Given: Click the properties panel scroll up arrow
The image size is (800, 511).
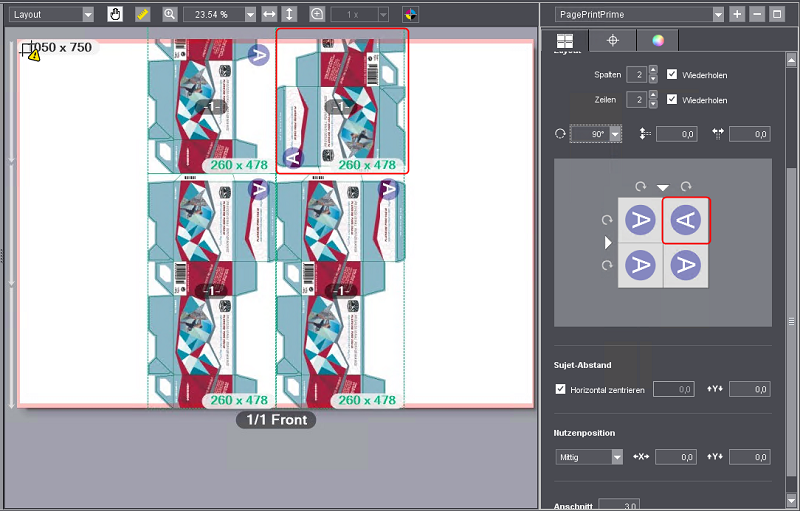Looking at the screenshot, I should click(791, 58).
